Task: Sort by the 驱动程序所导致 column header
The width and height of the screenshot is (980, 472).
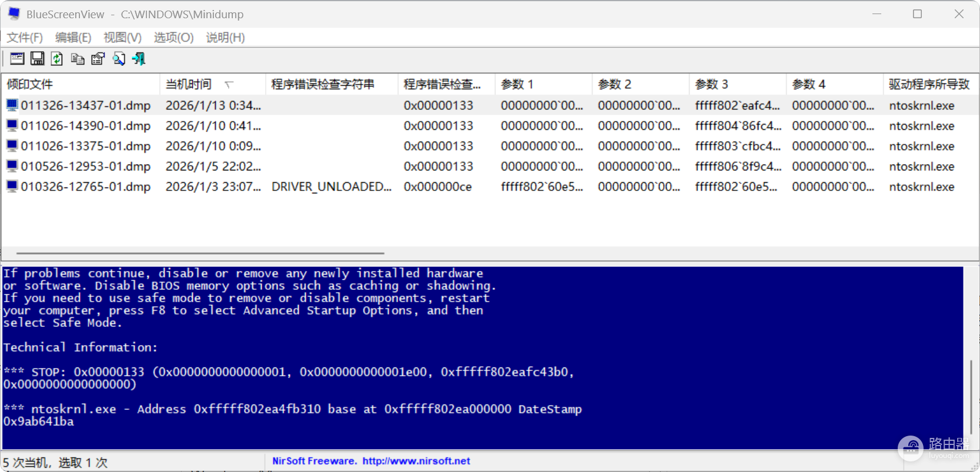Action: pyautogui.click(x=931, y=84)
